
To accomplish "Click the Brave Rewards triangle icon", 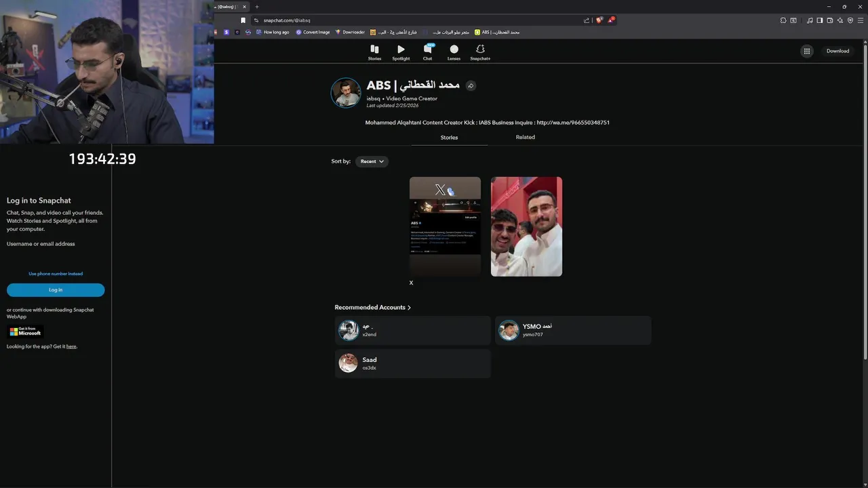I will pyautogui.click(x=610, y=20).
